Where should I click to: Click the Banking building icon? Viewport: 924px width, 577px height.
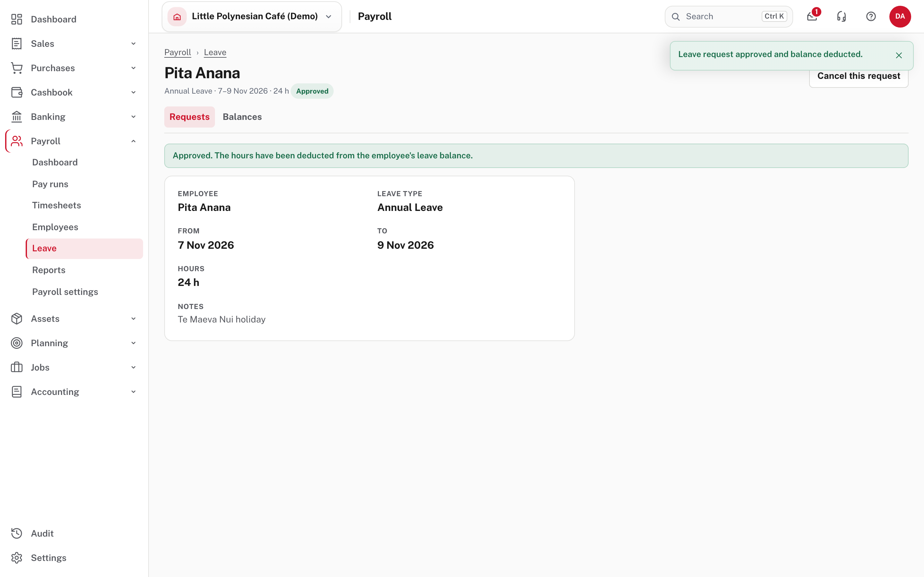coord(16,117)
